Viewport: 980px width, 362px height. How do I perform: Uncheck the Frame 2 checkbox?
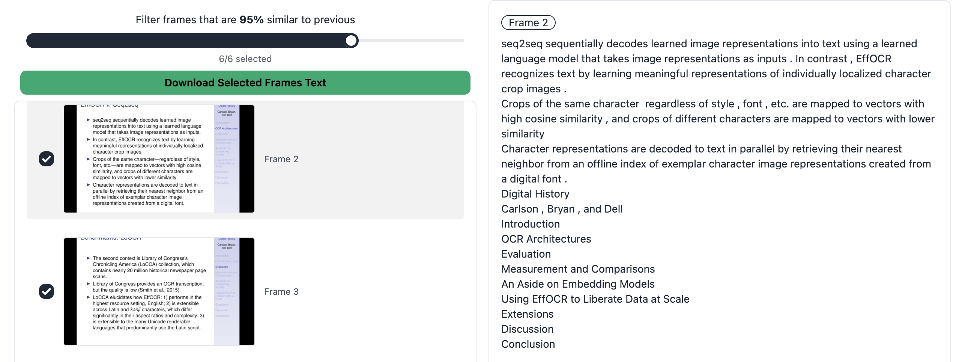tap(47, 159)
